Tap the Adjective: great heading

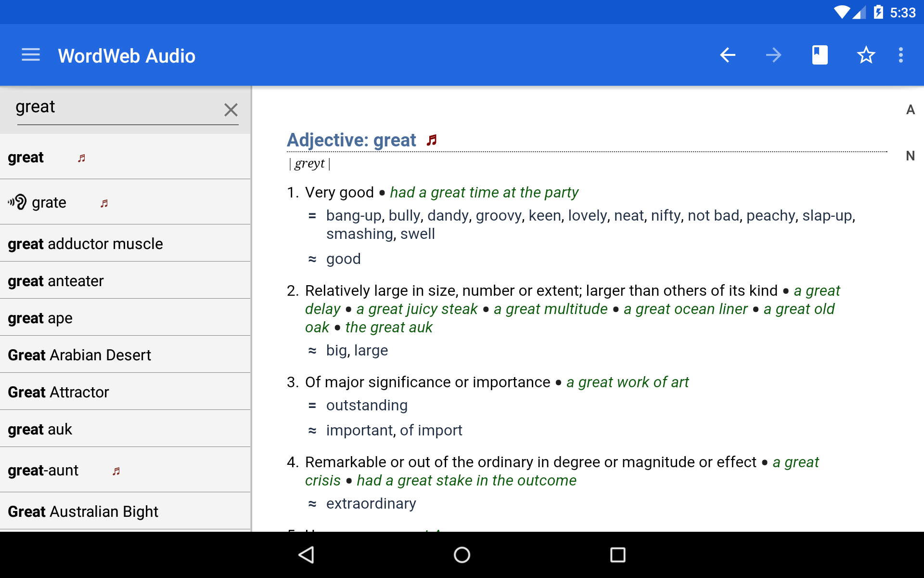pyautogui.click(x=351, y=140)
